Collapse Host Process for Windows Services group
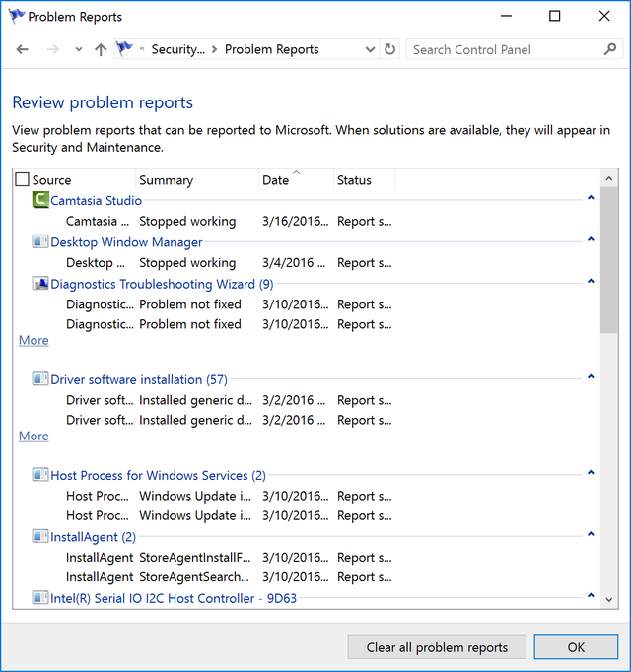The image size is (631, 672). pyautogui.click(x=591, y=473)
